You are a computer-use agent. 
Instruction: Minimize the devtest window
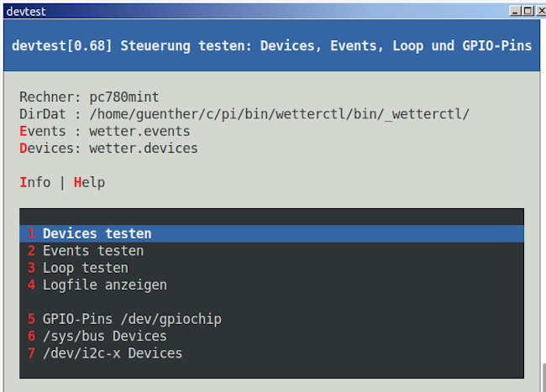[515, 10]
